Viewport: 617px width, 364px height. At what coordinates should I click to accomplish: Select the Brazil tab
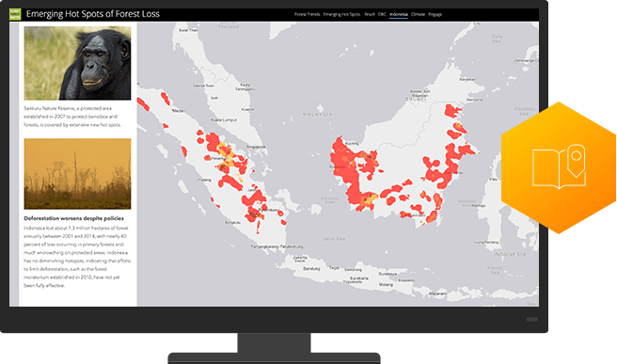(x=370, y=14)
